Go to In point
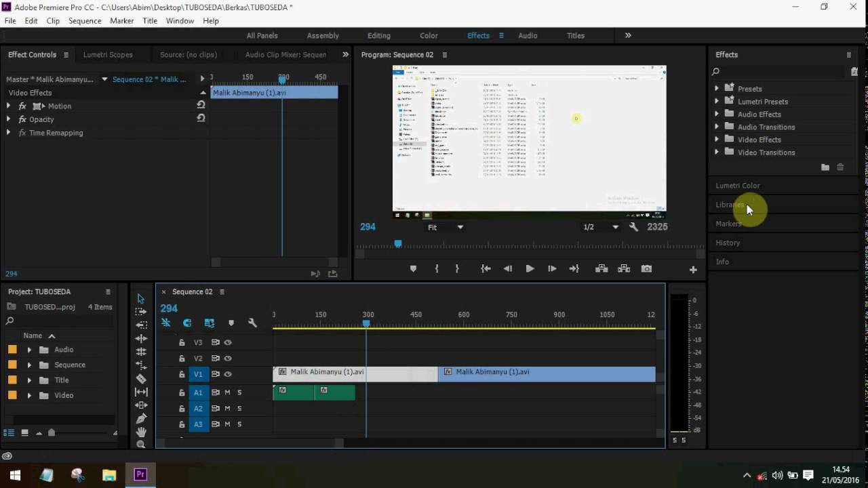The image size is (868, 488). tap(486, 269)
